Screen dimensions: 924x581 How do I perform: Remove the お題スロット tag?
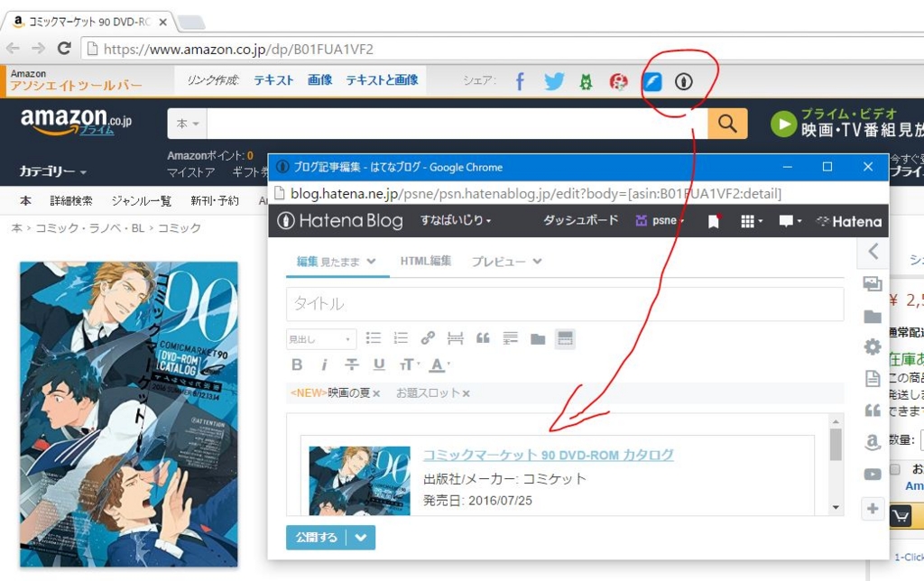pos(467,393)
